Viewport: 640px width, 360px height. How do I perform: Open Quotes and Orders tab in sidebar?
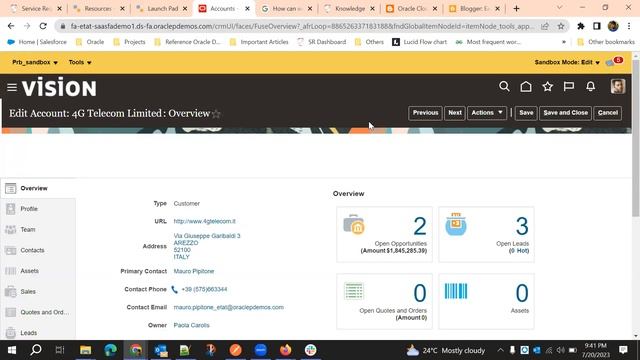pos(38,312)
